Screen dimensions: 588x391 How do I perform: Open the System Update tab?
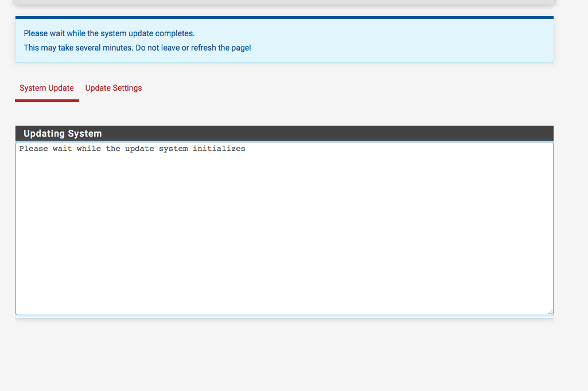[46, 88]
